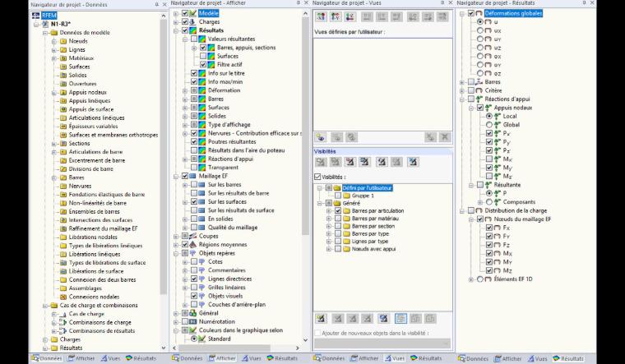Click the Y-direction view icon in Vues panel

[x=336, y=16]
